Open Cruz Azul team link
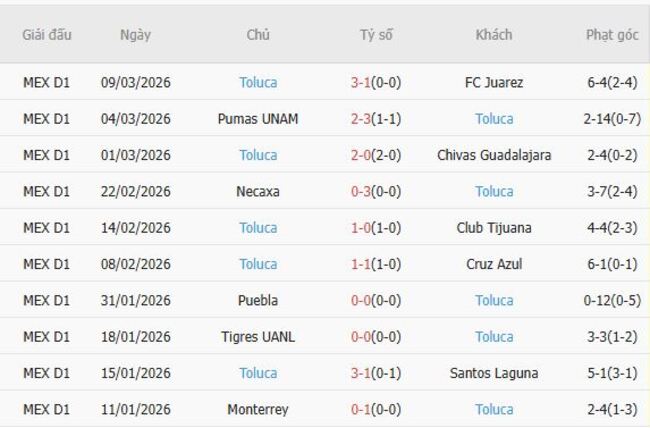 [494, 264]
